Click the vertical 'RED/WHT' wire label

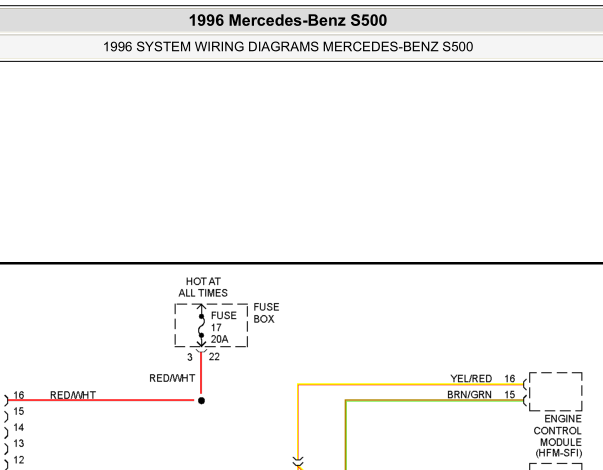pos(172,378)
